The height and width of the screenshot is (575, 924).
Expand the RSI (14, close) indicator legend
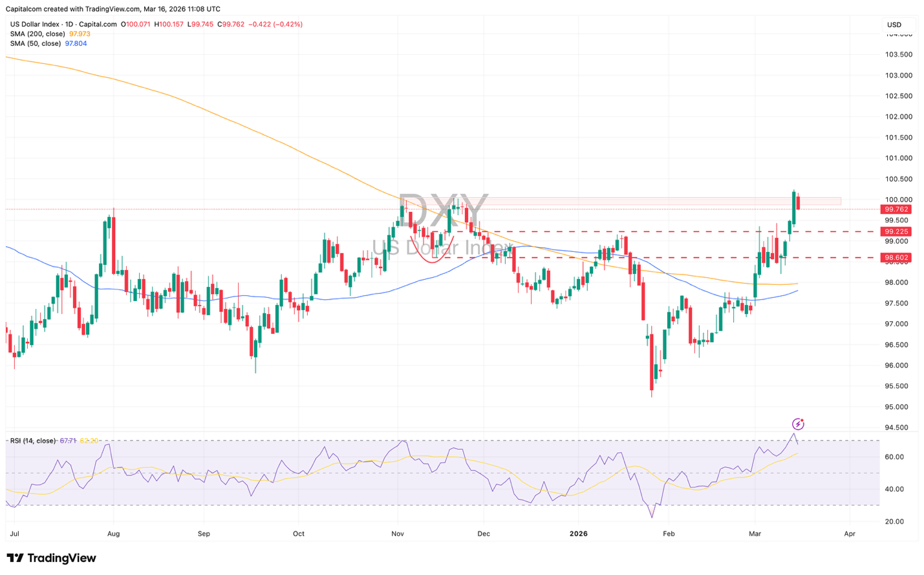(x=32, y=441)
